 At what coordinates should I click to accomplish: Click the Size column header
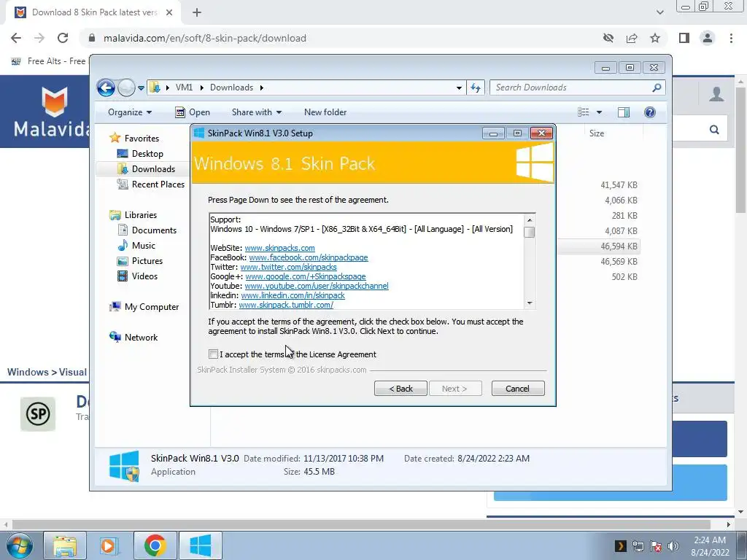click(597, 133)
